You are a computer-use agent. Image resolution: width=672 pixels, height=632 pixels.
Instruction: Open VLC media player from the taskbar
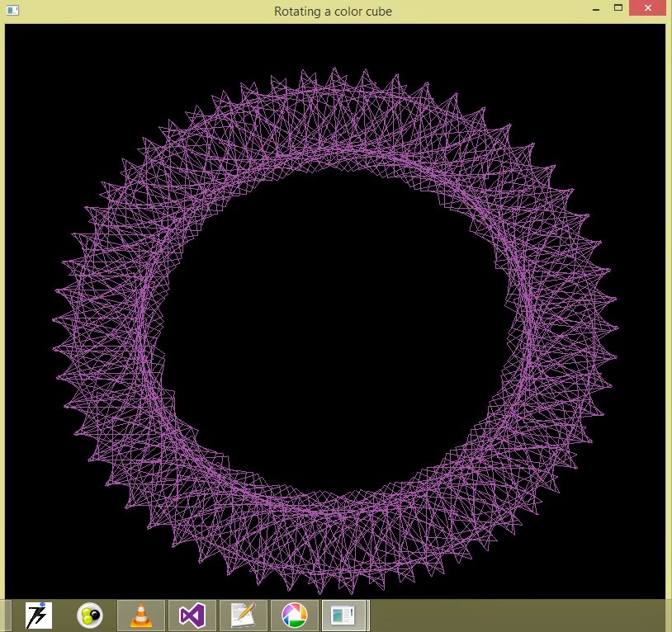pyautogui.click(x=141, y=615)
